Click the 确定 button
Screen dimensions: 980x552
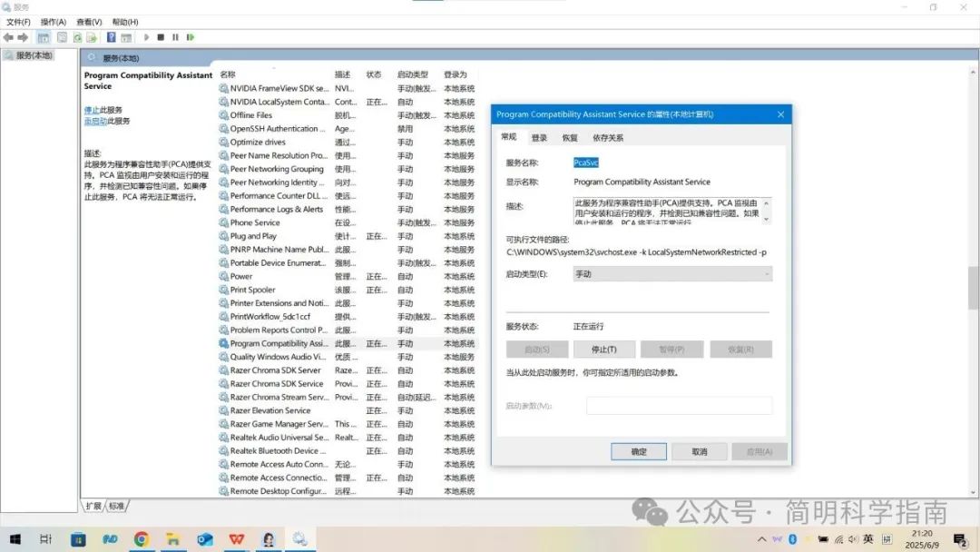click(639, 451)
